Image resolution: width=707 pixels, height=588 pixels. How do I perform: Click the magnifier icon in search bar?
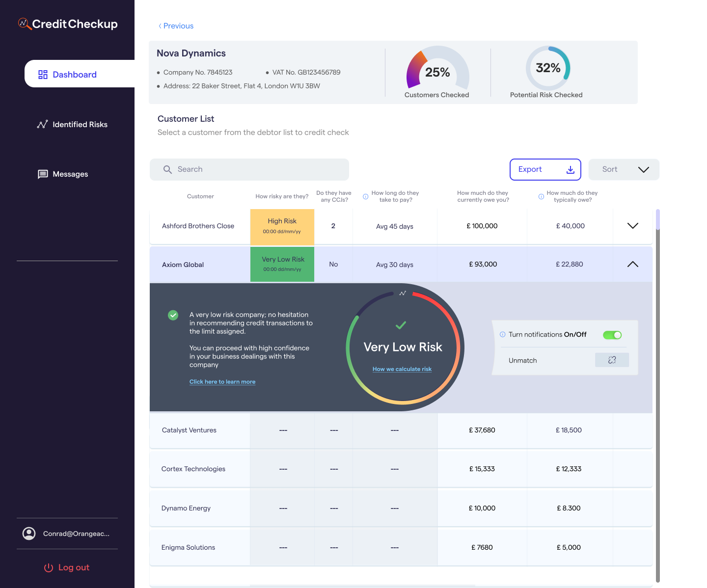point(167,169)
